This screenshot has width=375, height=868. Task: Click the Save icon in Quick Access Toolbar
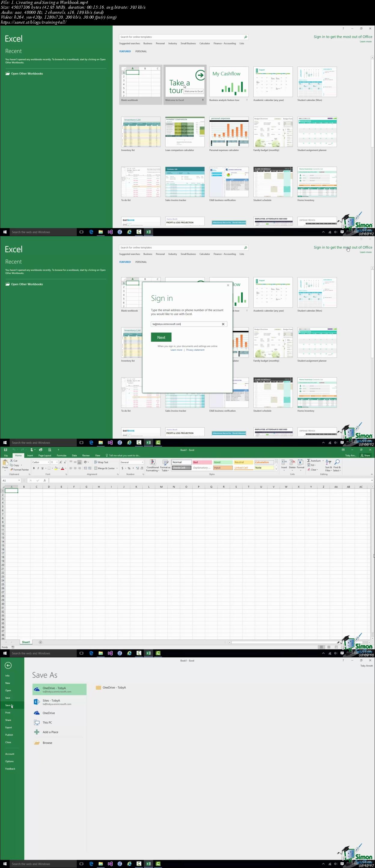tap(5, 449)
